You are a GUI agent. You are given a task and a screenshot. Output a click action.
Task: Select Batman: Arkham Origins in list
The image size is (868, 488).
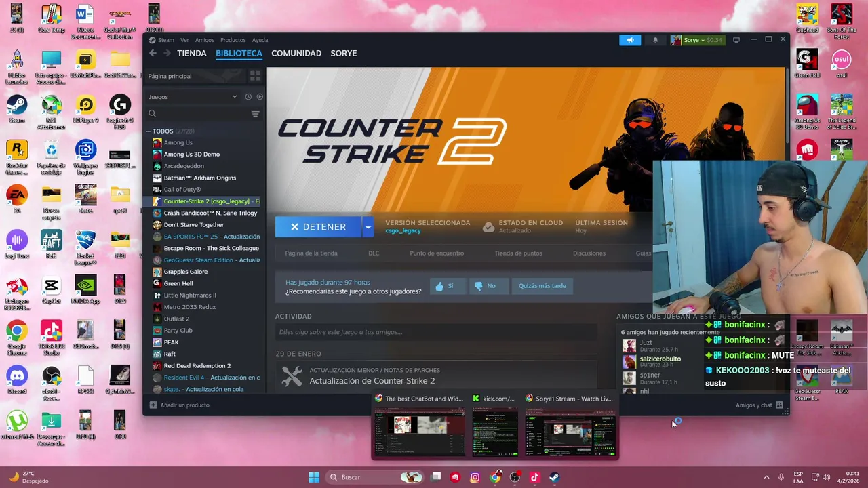(x=200, y=178)
